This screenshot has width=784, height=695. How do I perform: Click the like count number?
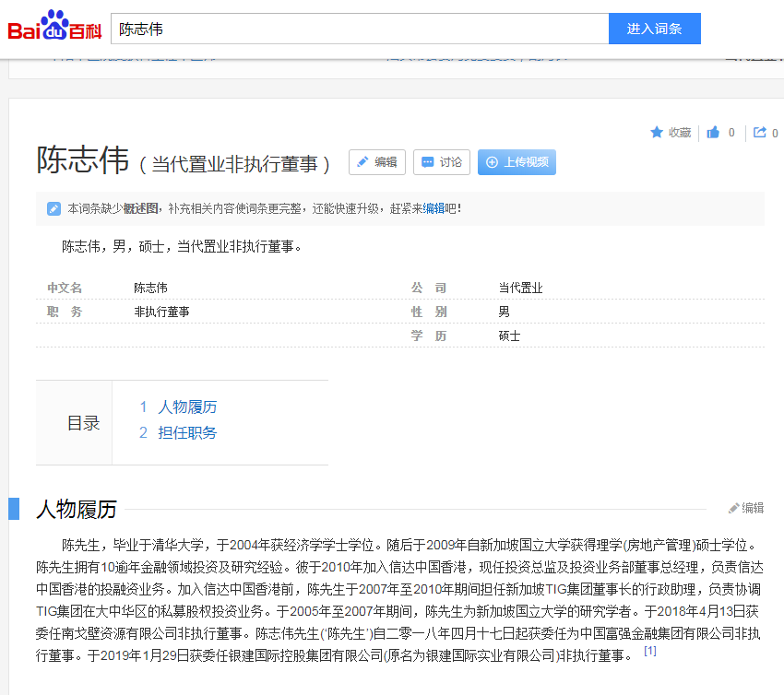pos(731,133)
